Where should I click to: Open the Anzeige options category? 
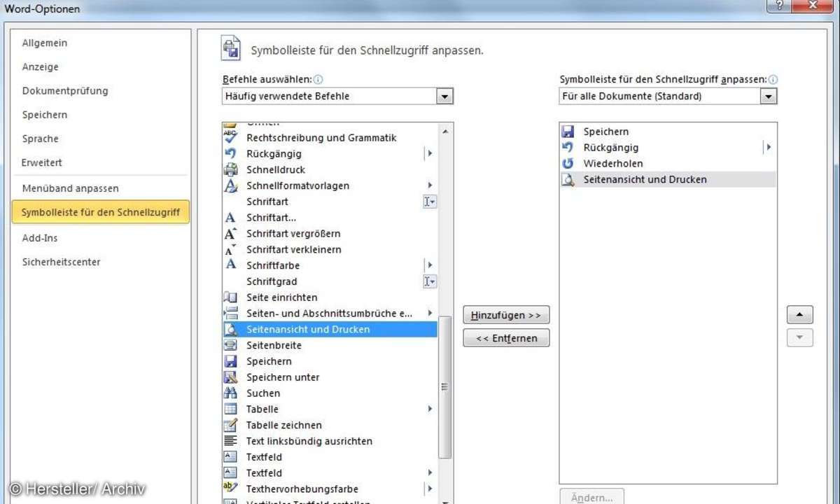tap(41, 67)
